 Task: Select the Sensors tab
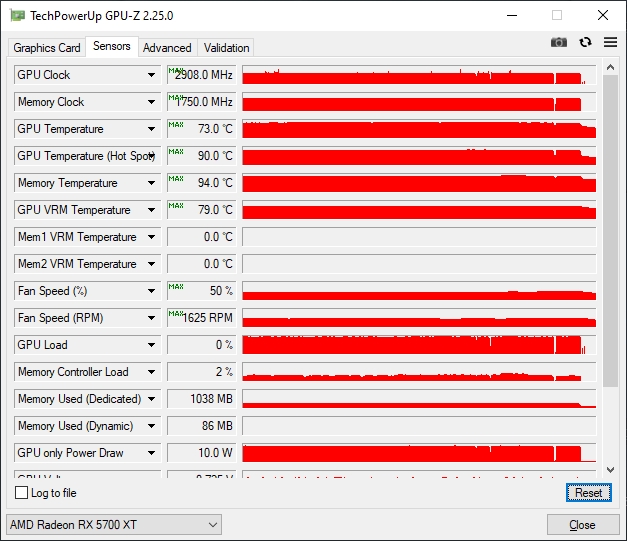[112, 46]
